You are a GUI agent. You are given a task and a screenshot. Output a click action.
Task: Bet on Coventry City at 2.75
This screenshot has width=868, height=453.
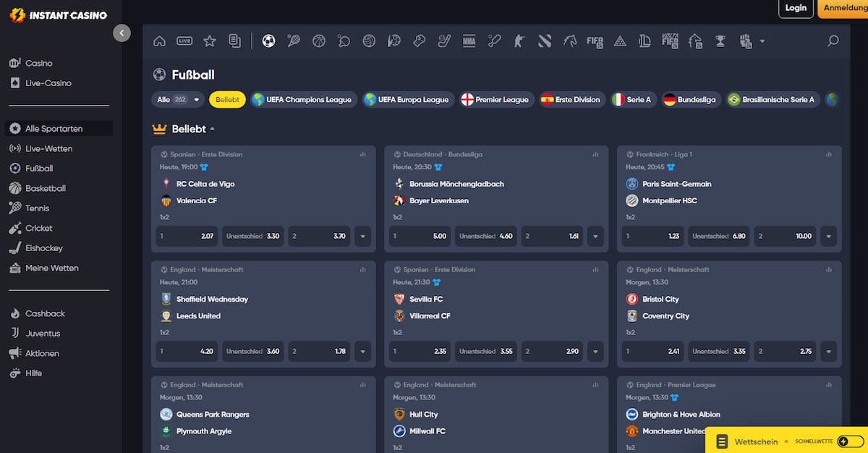coord(786,351)
